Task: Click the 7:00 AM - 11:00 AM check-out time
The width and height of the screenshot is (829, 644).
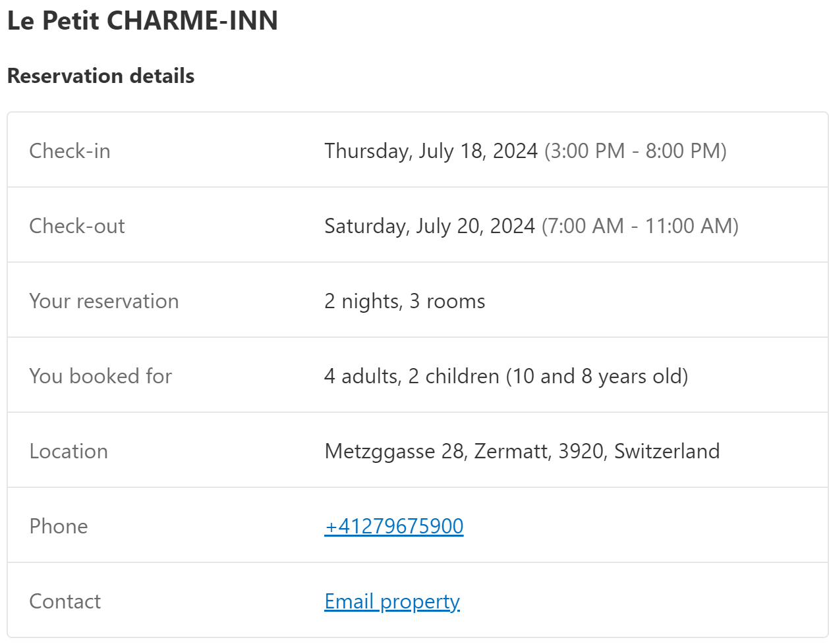Action: [x=640, y=226]
